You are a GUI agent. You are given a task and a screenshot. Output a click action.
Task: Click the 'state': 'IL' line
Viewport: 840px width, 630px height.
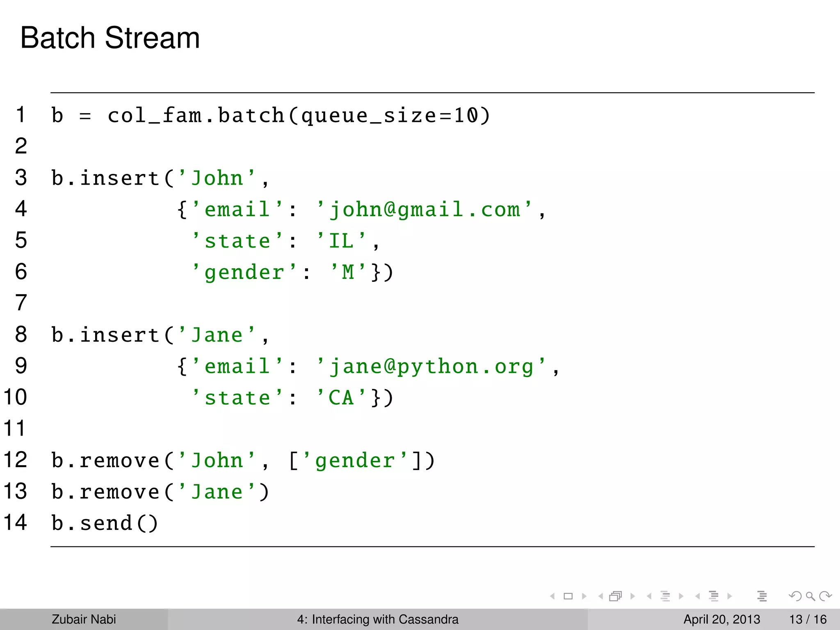click(286, 241)
